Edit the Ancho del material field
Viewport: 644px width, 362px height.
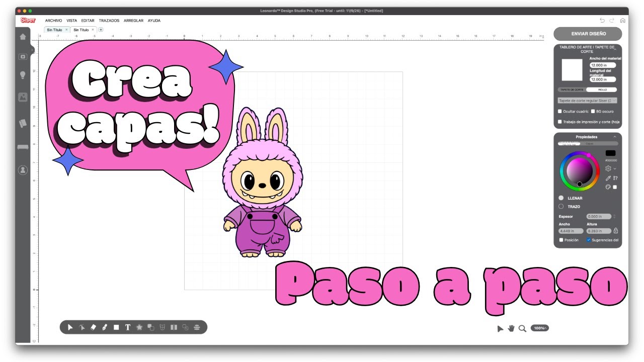coord(603,65)
